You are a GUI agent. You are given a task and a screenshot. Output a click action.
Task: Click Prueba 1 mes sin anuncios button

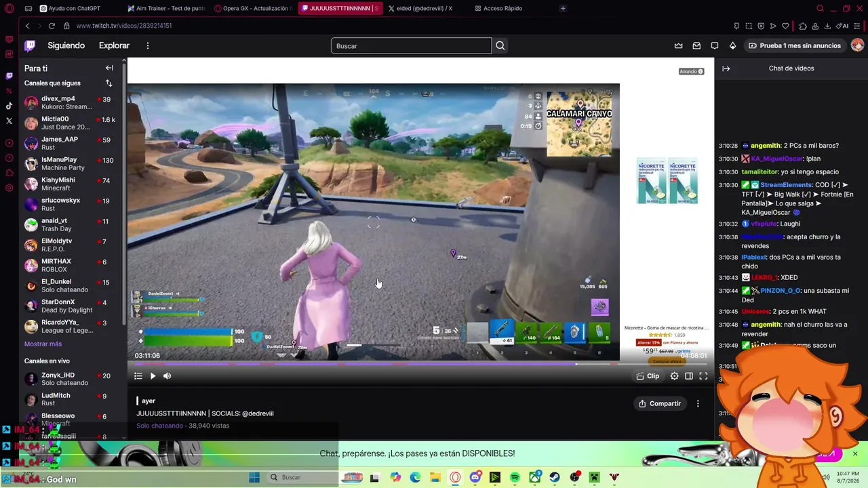(x=794, y=45)
